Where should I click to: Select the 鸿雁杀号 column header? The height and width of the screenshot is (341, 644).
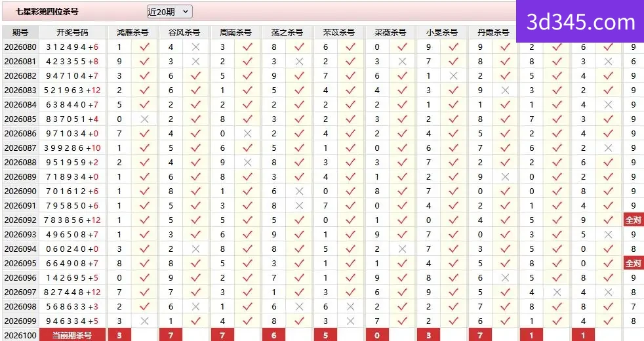pos(132,32)
